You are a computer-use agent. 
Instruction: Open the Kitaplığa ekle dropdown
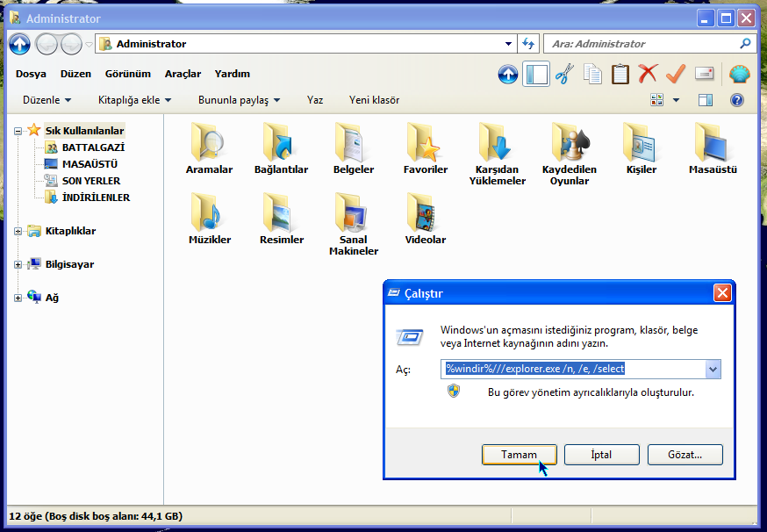[x=134, y=100]
